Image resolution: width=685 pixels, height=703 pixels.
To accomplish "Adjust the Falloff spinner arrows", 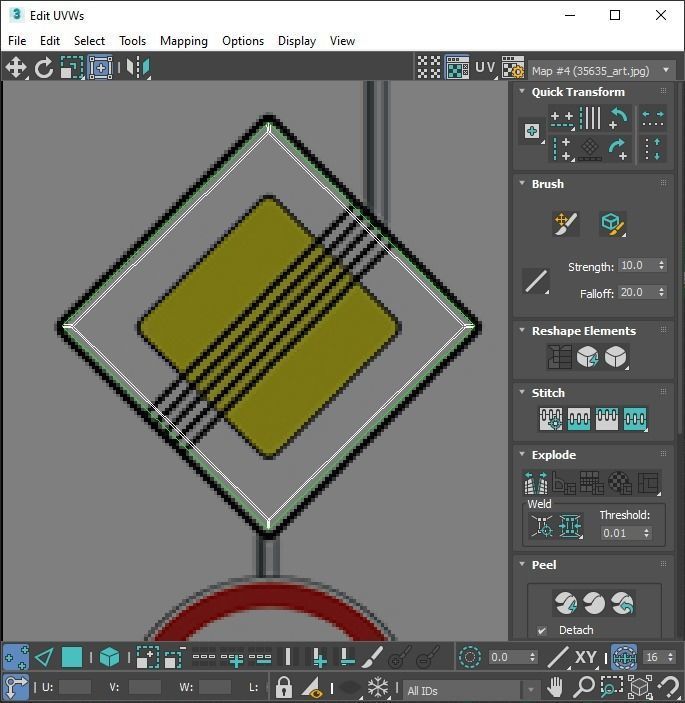I will [662, 292].
